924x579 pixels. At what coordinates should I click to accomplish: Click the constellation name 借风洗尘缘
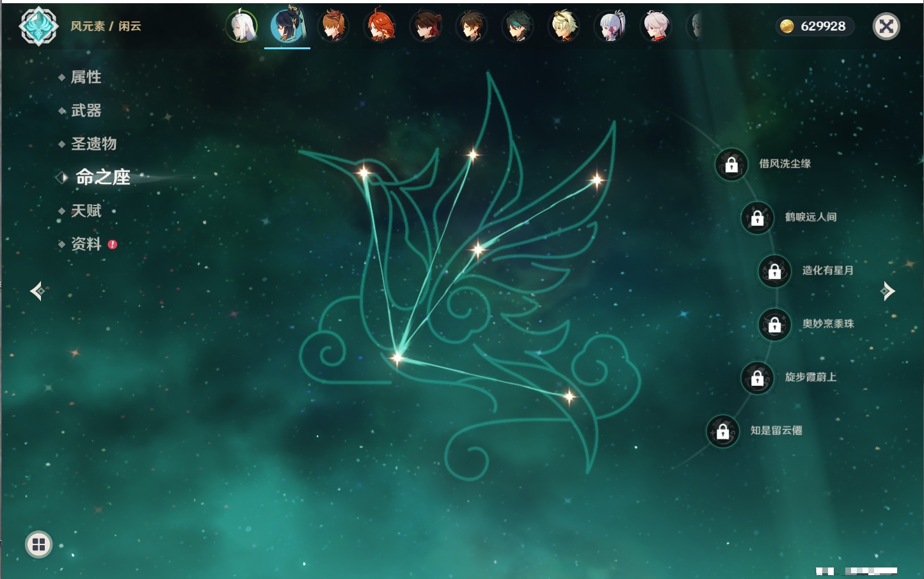coord(785,164)
